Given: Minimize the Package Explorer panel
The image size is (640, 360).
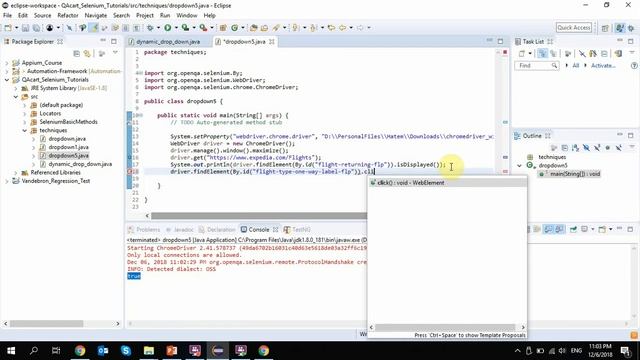Looking at the screenshot, I should tap(103, 41).
